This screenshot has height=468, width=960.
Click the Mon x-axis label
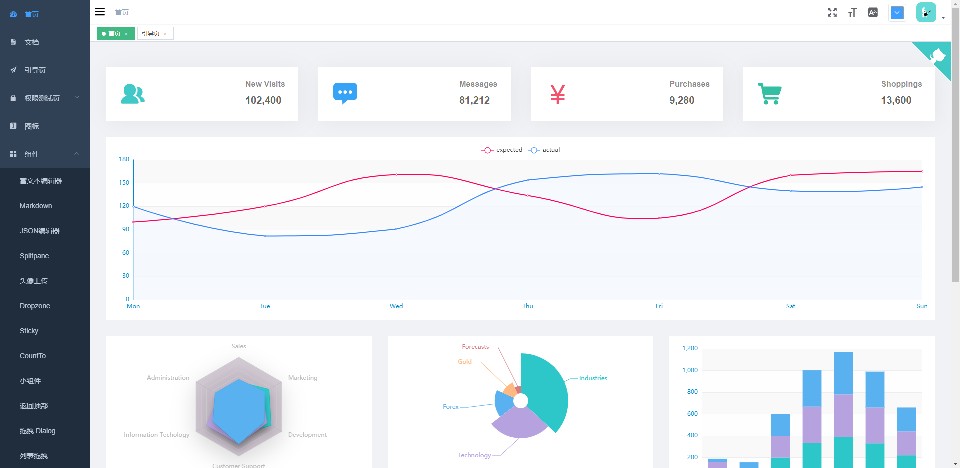[x=133, y=306]
